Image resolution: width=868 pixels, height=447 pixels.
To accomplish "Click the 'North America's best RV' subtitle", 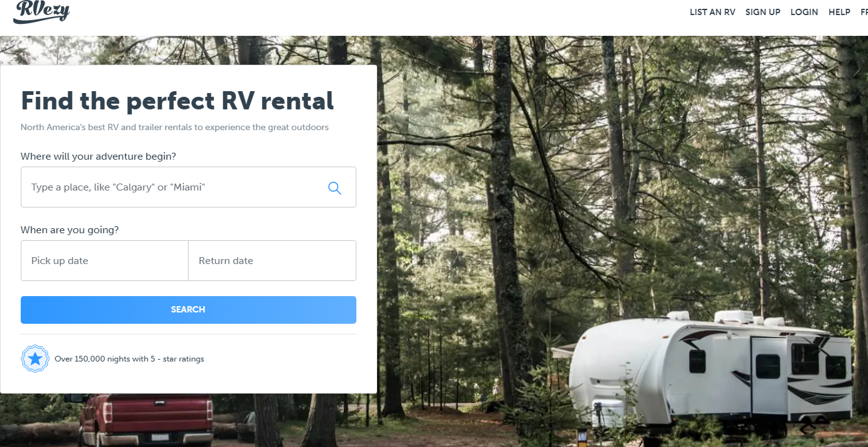I will pyautogui.click(x=175, y=127).
